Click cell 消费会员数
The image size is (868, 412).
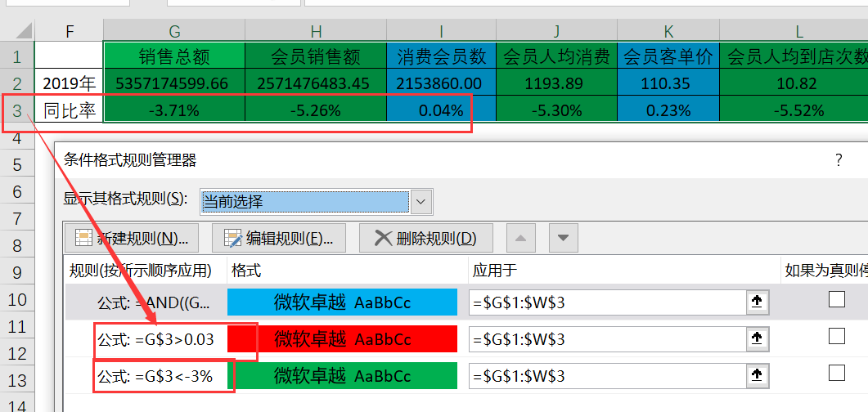point(441,56)
